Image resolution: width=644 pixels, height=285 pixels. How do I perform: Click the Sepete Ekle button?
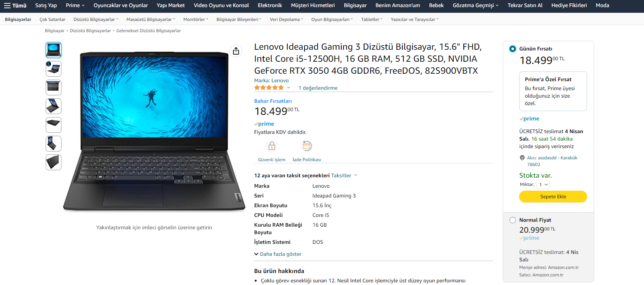pyautogui.click(x=553, y=196)
